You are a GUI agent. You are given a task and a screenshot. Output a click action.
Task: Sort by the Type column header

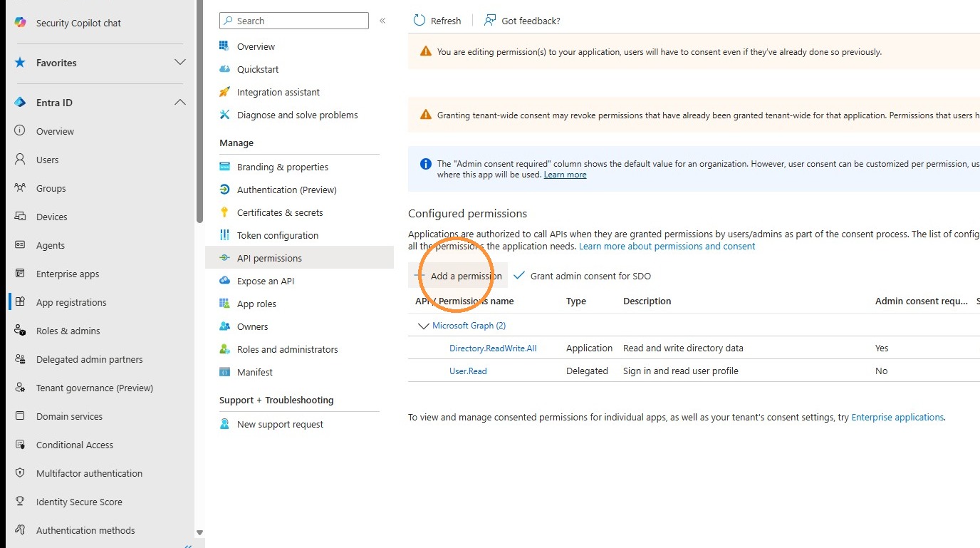click(576, 301)
